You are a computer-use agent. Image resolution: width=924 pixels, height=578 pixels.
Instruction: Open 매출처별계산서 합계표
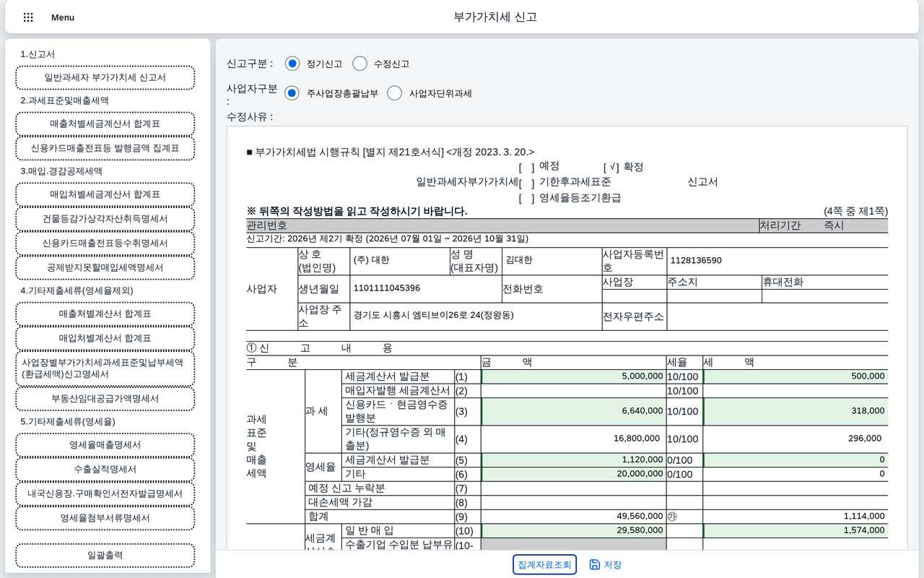pyautogui.click(x=105, y=314)
